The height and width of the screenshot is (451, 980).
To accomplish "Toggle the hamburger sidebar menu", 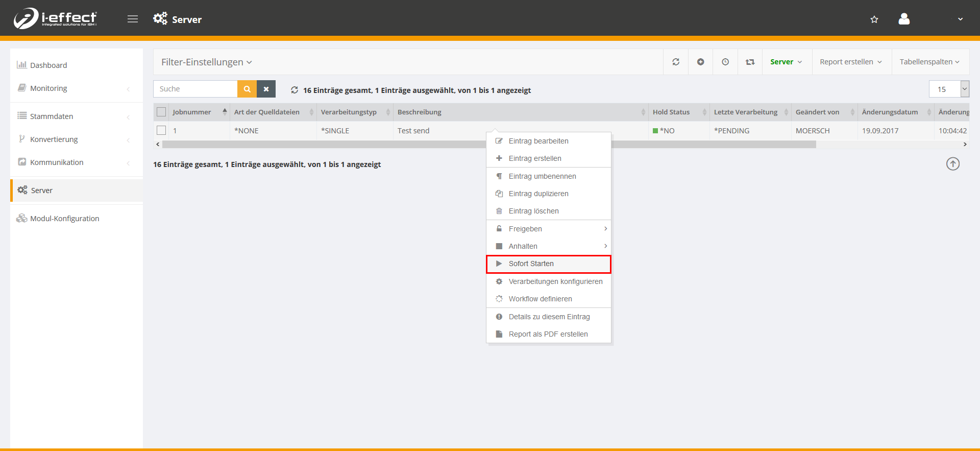I will click(133, 19).
